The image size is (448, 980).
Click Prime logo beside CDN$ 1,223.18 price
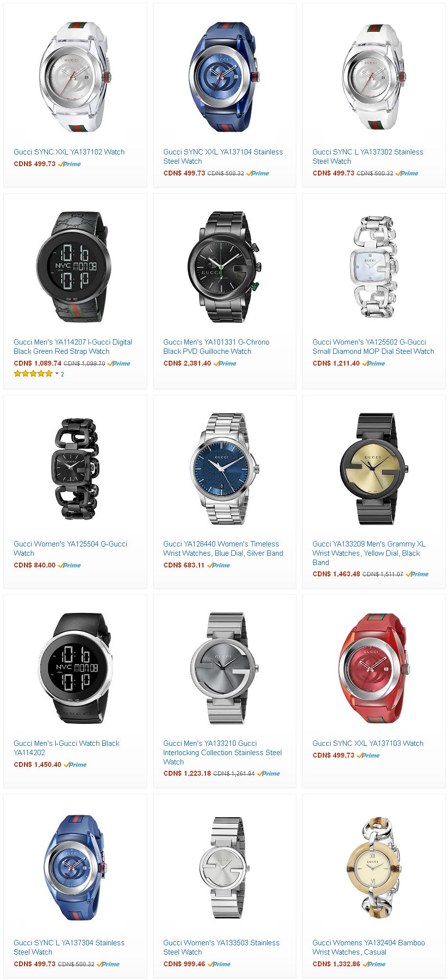tap(269, 773)
